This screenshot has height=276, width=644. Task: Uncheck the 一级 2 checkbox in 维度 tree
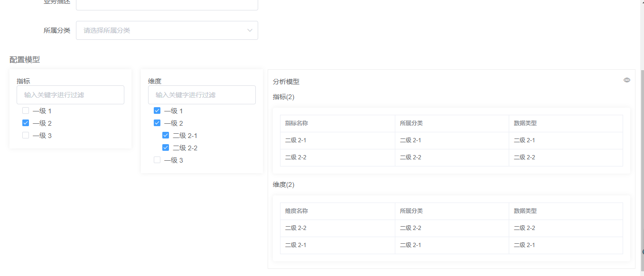pyautogui.click(x=157, y=123)
